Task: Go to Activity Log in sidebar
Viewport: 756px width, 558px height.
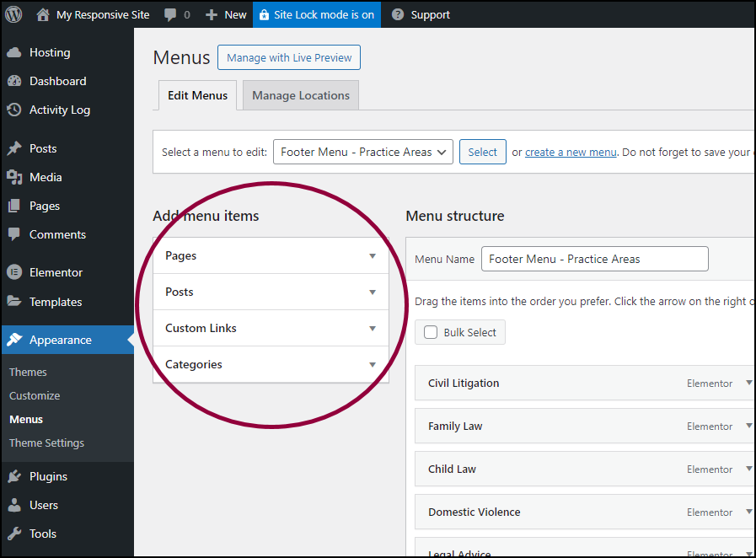Action: [59, 110]
